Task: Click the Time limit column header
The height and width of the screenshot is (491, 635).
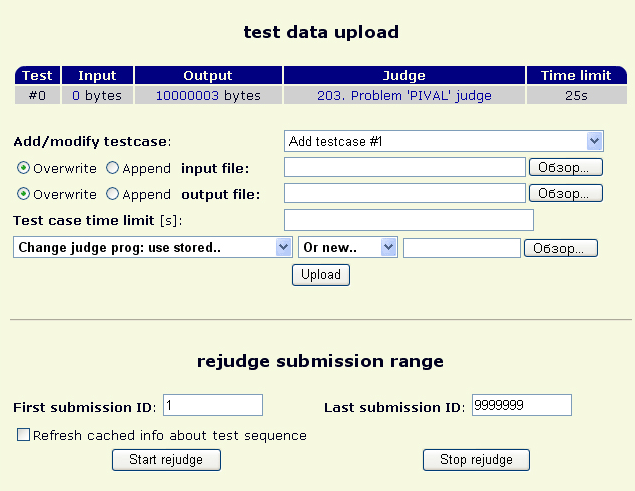Action: [x=576, y=75]
